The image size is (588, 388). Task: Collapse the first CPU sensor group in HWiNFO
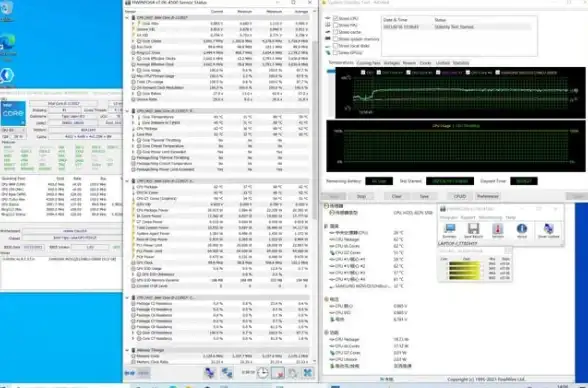click(127, 18)
